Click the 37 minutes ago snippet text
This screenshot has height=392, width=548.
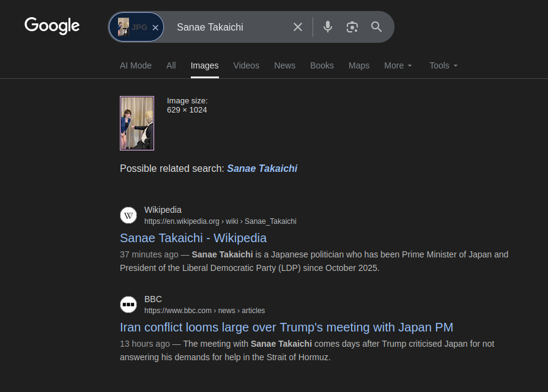(x=149, y=254)
